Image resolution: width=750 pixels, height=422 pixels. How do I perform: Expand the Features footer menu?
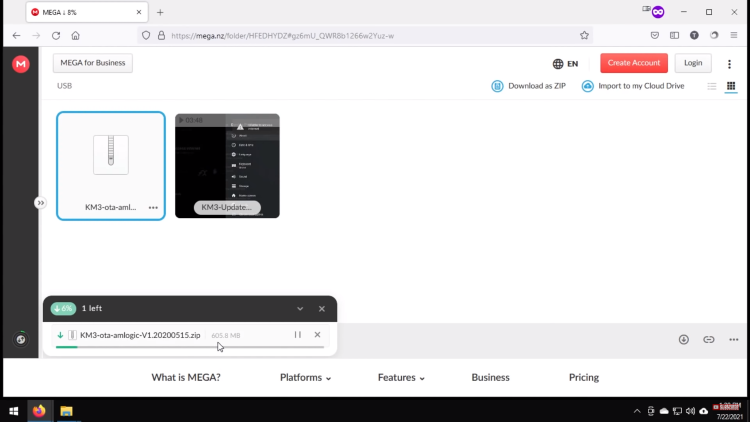coord(401,378)
